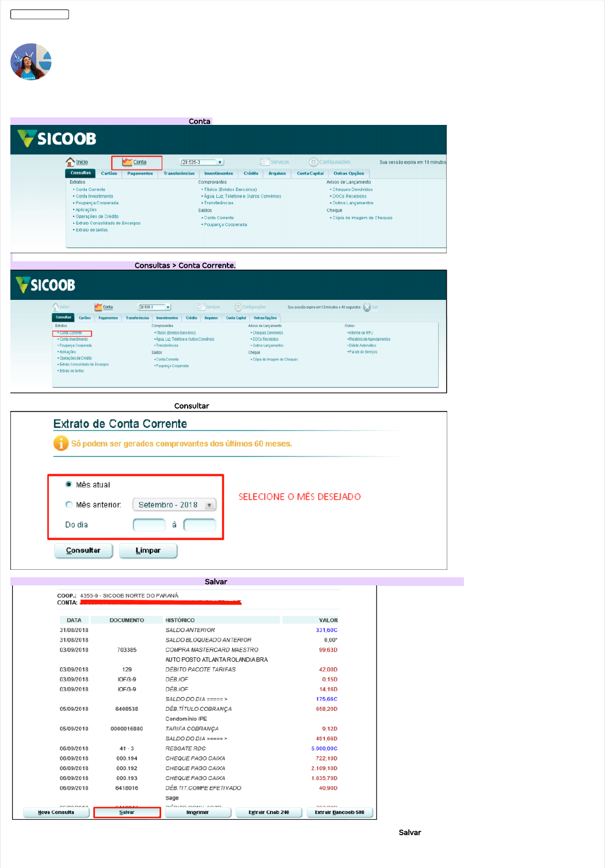Viewport: 605px width, 868px height.
Task: Click the red-boxed Conta chart icon
Action: (127, 162)
